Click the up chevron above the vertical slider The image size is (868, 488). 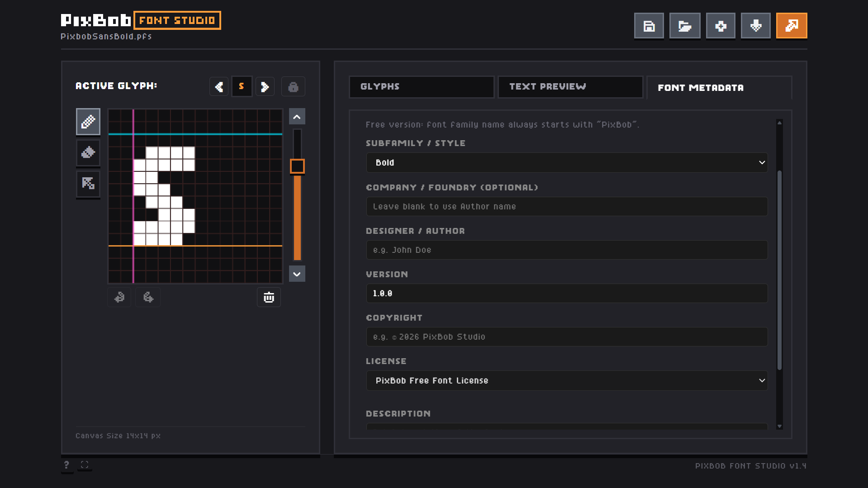coord(297,117)
